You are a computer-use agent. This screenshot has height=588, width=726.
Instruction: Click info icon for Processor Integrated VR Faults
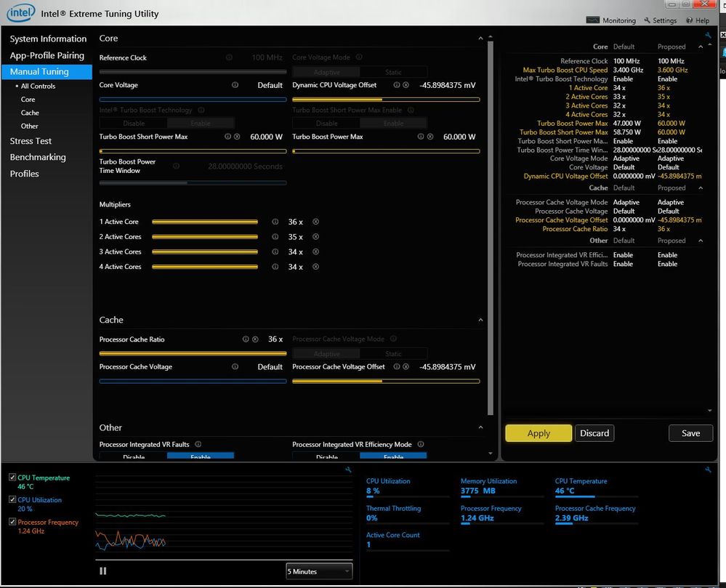[x=198, y=445]
